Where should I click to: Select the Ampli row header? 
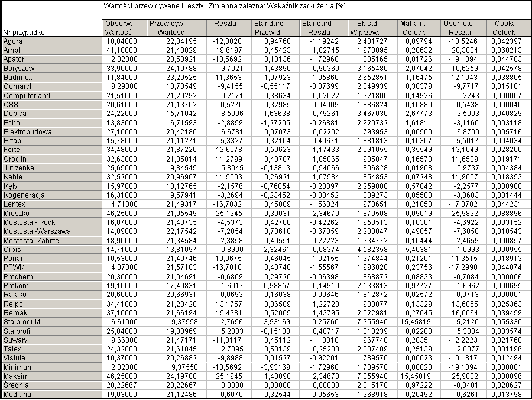(x=51, y=50)
